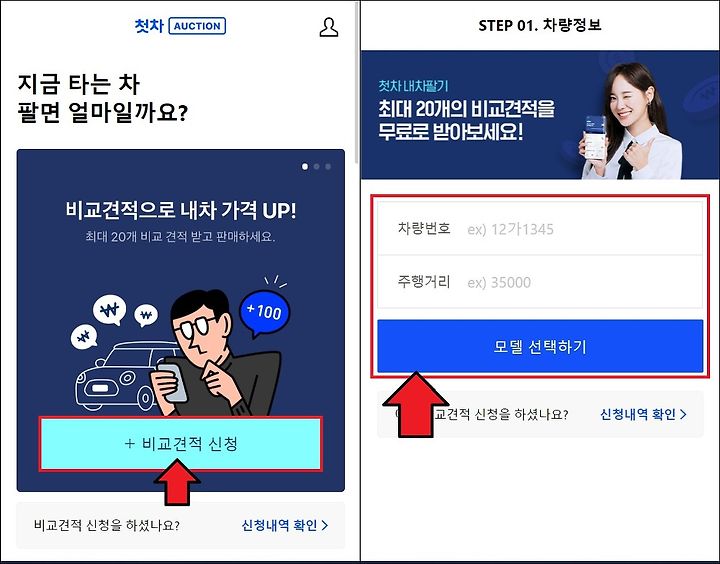Screen dimensions: 720x564
Task: Click the 차량번호 input field
Action: 540,229
